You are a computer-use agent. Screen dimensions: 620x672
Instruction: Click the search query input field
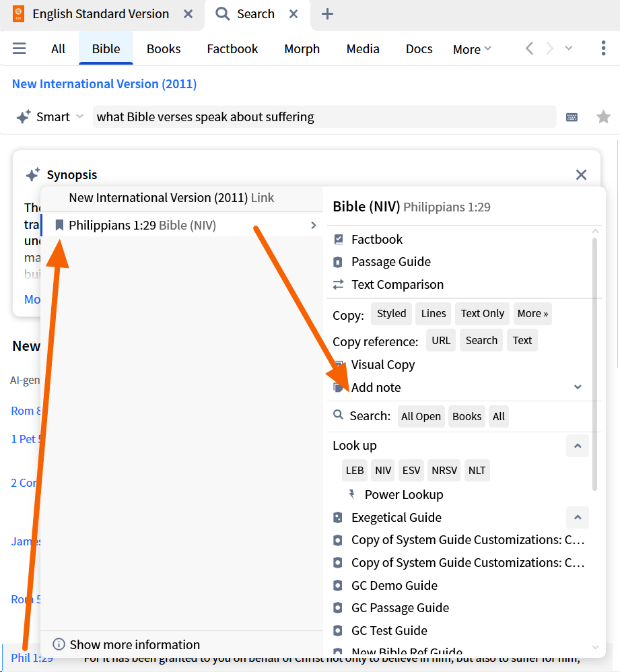click(x=324, y=116)
